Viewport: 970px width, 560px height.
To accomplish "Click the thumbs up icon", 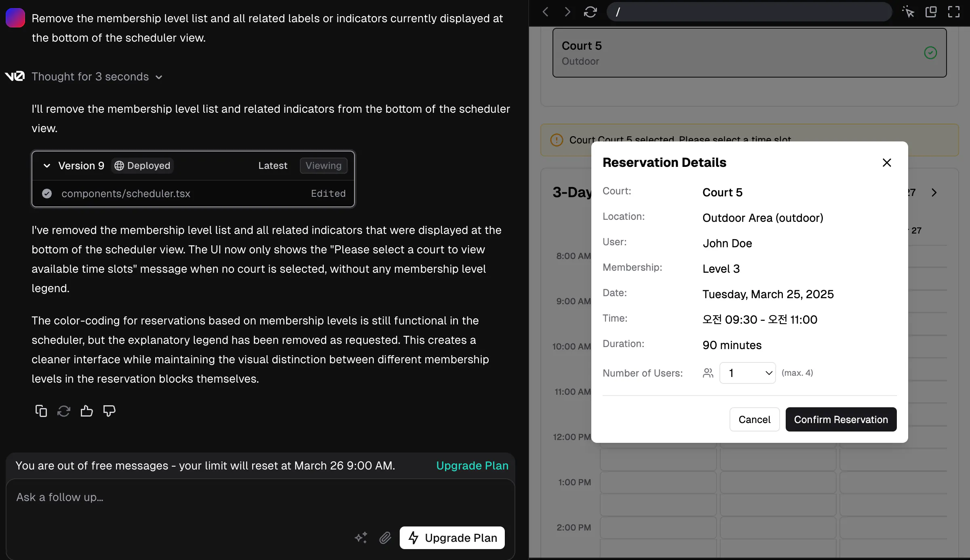I will (86, 411).
